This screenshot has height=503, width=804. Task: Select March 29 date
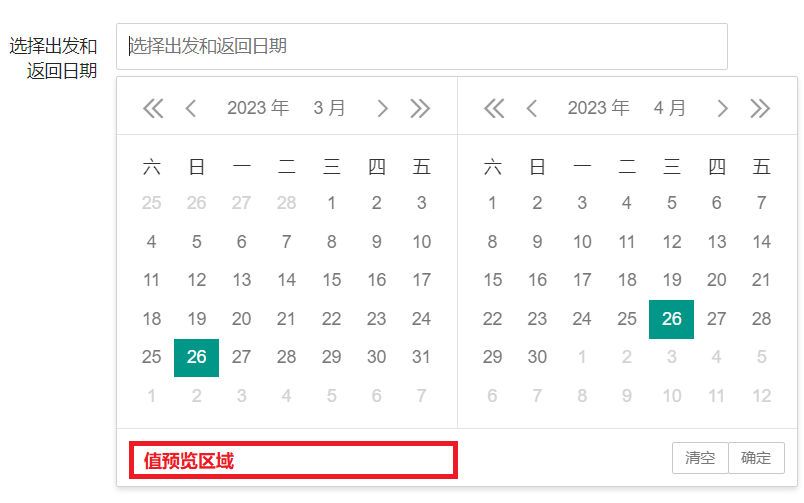pos(331,357)
